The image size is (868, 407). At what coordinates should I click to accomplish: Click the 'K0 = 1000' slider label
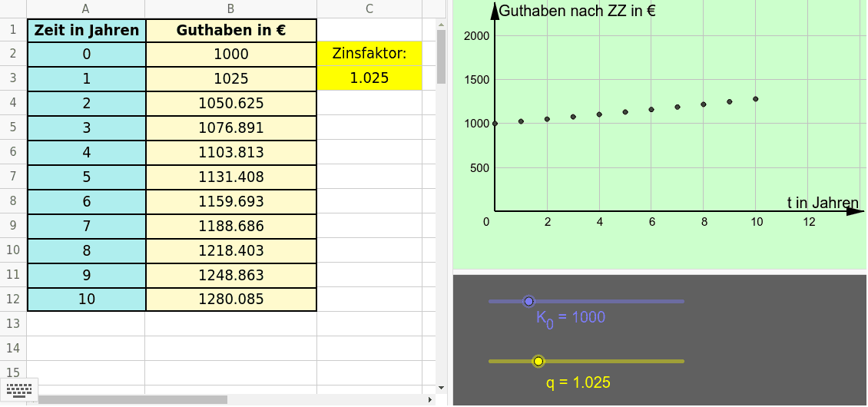click(x=571, y=319)
